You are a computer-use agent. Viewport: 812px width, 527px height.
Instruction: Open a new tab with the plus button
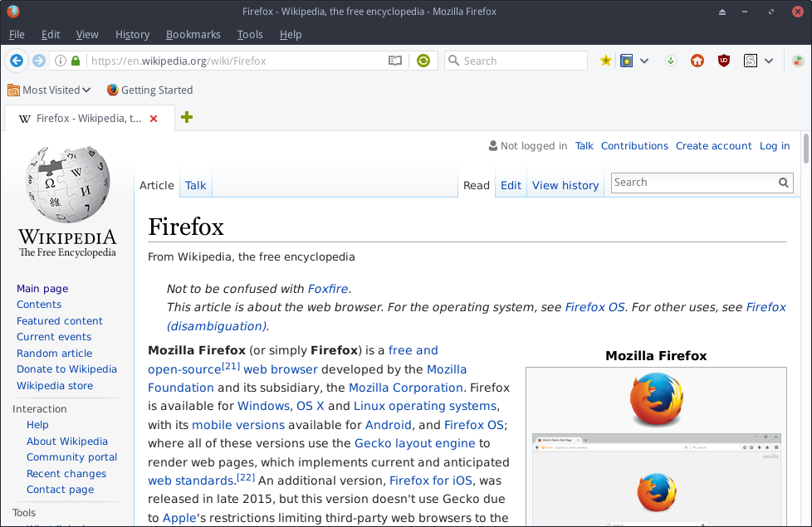[187, 117]
